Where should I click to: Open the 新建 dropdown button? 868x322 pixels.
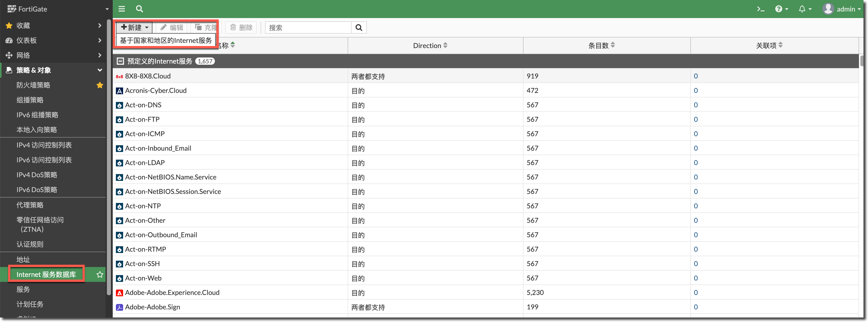[x=135, y=28]
